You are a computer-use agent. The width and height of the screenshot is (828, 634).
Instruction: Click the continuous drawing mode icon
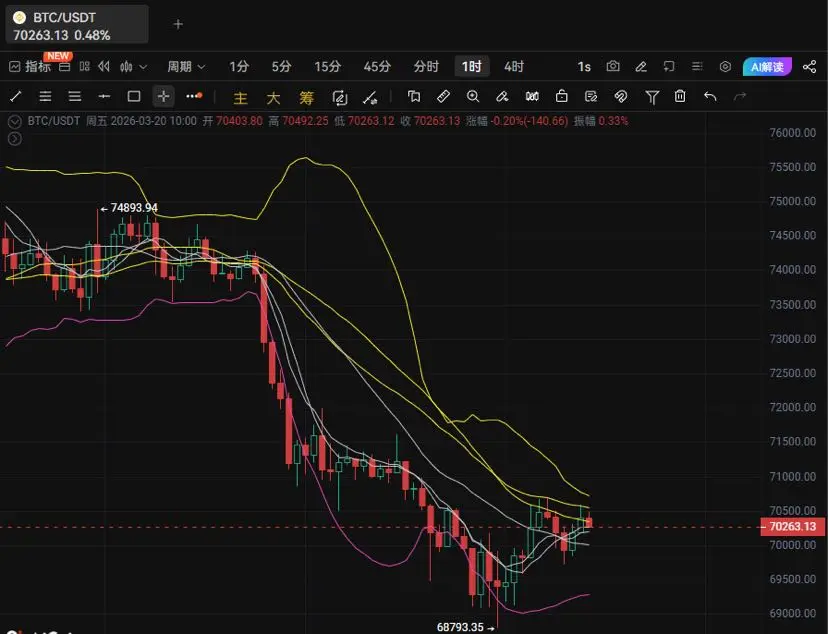340,97
